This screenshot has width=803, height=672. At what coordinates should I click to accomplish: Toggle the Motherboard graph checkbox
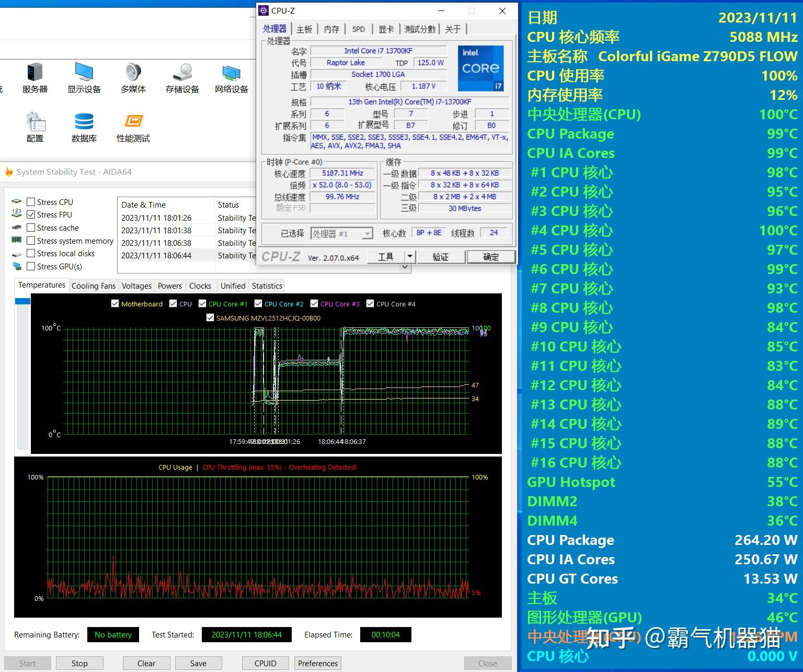click(115, 303)
